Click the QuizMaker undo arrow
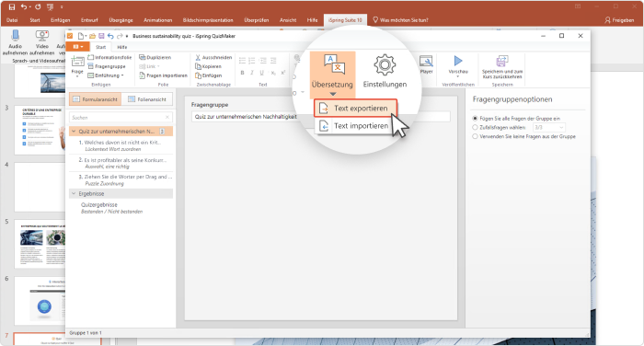The height and width of the screenshot is (346, 644). click(x=110, y=36)
